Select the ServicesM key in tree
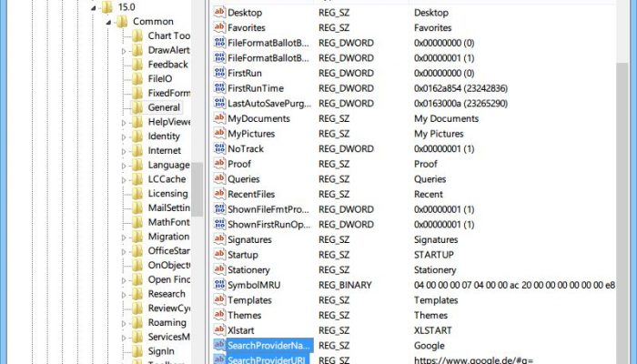 coord(168,337)
